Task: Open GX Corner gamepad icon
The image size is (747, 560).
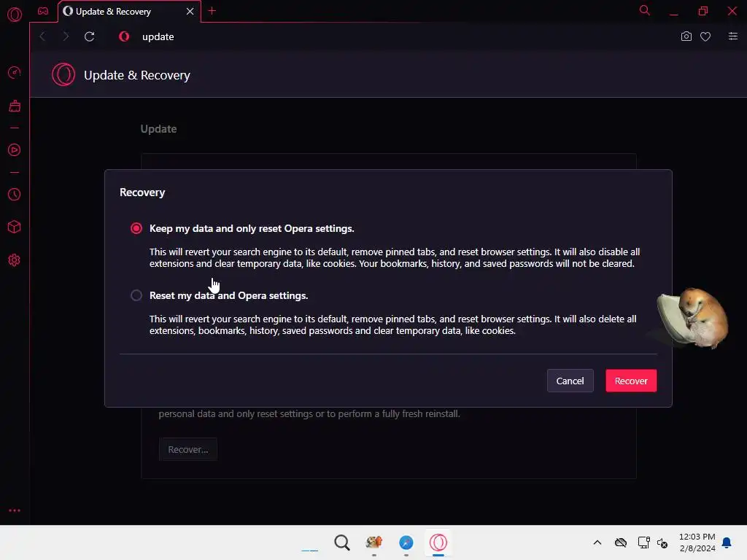Action: tap(43, 11)
